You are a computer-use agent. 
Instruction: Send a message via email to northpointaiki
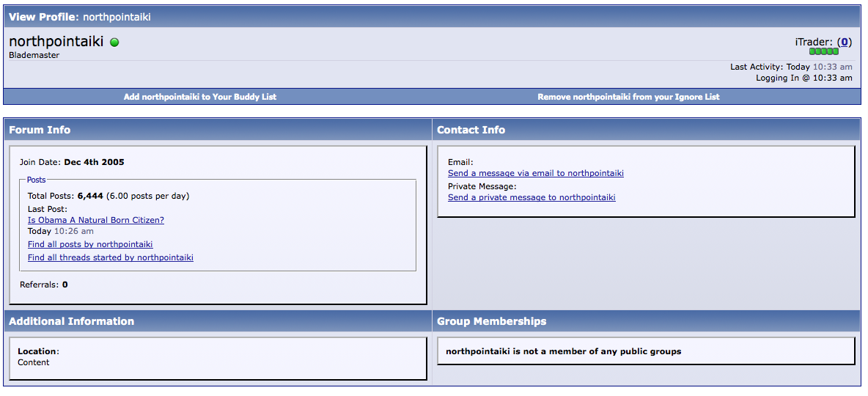(x=536, y=173)
